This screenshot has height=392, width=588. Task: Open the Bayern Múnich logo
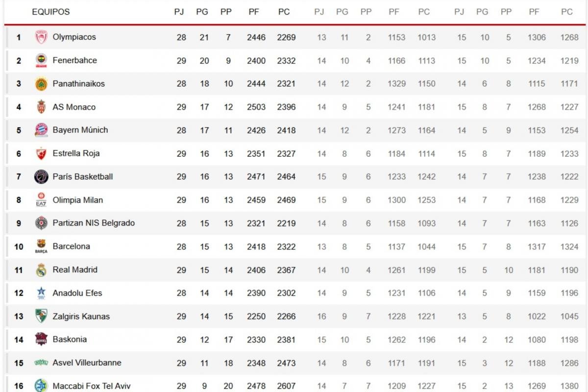coord(41,130)
